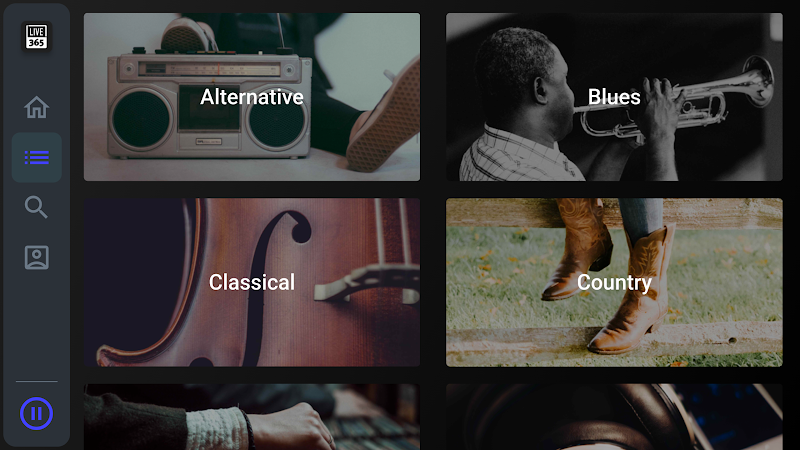Pause the currently playing station
This screenshot has height=450, width=800.
36,413
